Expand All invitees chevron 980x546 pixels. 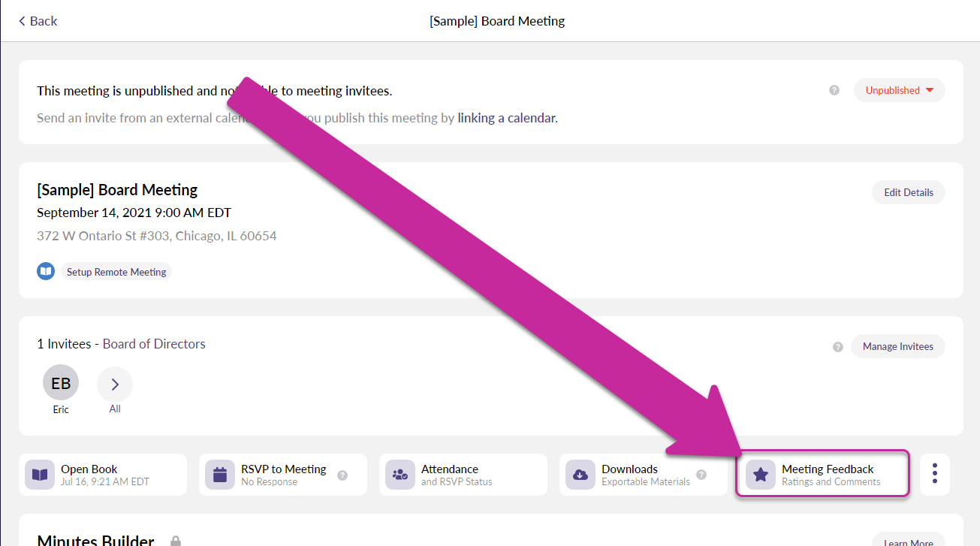(x=115, y=385)
